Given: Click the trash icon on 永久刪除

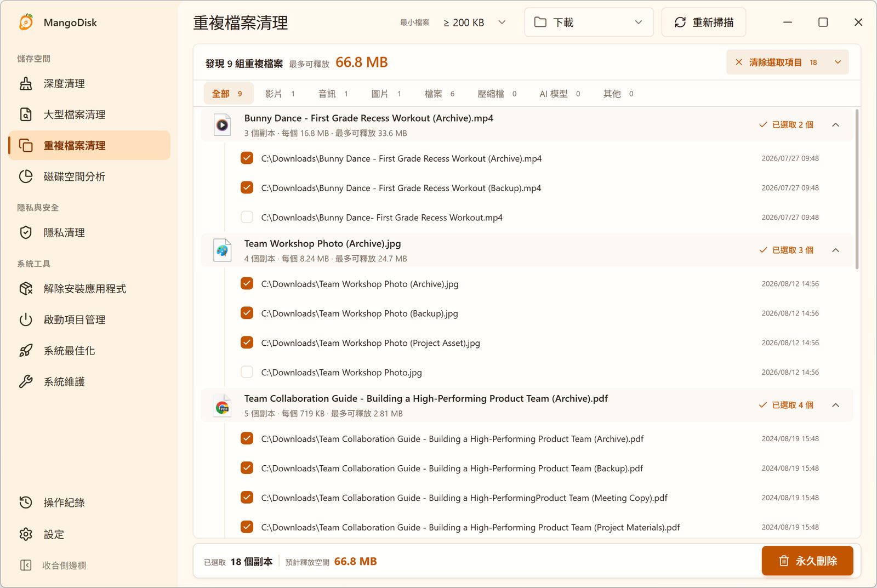Looking at the screenshot, I should click(784, 561).
